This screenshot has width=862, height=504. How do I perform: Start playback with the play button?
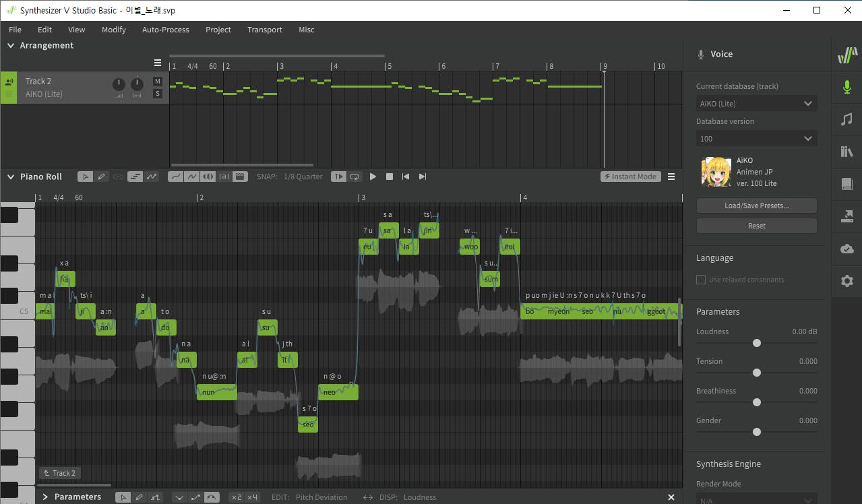coord(373,177)
